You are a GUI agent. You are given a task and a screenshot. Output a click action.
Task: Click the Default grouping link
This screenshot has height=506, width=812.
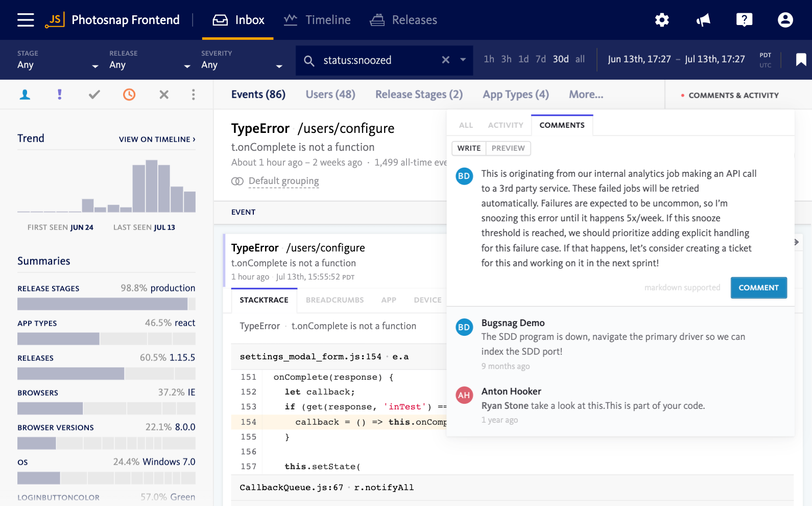[x=283, y=181]
